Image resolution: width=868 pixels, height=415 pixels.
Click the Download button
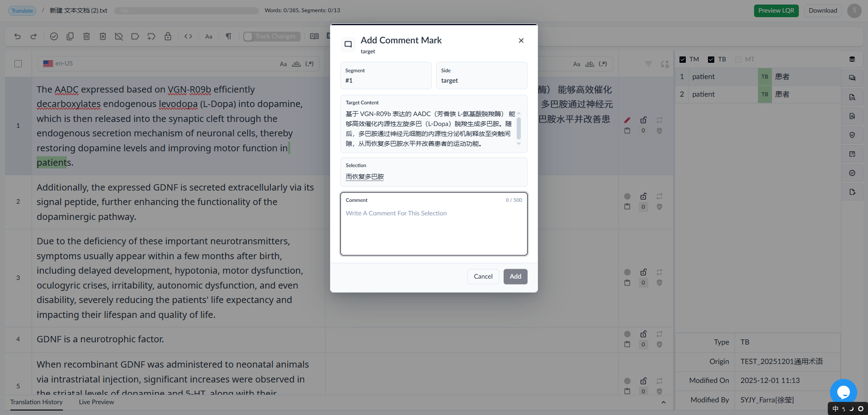(x=823, y=10)
